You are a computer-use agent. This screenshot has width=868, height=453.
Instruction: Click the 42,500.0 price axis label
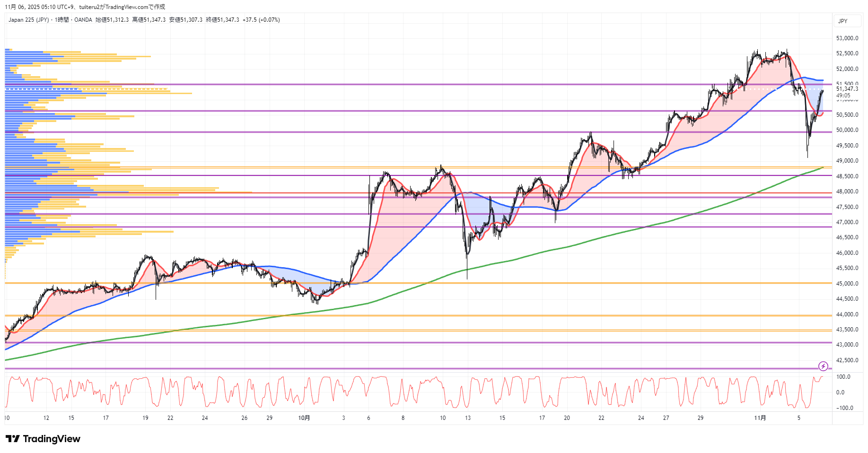click(x=847, y=360)
